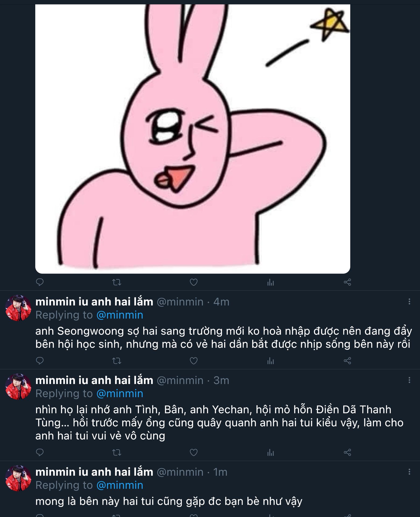420x517 pixels.
Task: Reply to the pink rabbit image tweet
Action: click(40, 282)
